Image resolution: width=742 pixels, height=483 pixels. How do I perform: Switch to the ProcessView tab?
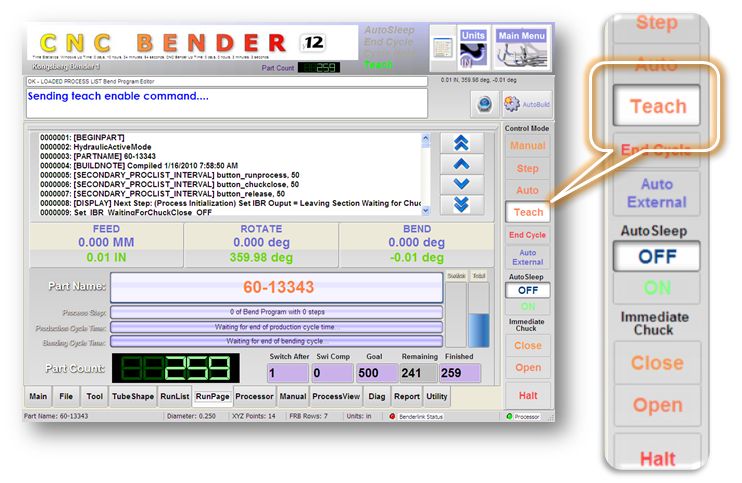335,397
